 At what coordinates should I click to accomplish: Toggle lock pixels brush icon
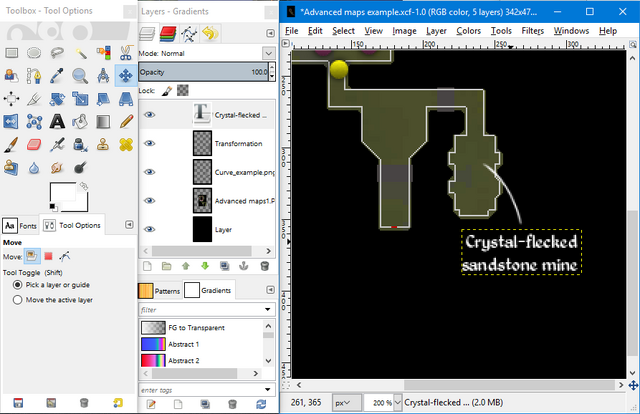[167, 91]
